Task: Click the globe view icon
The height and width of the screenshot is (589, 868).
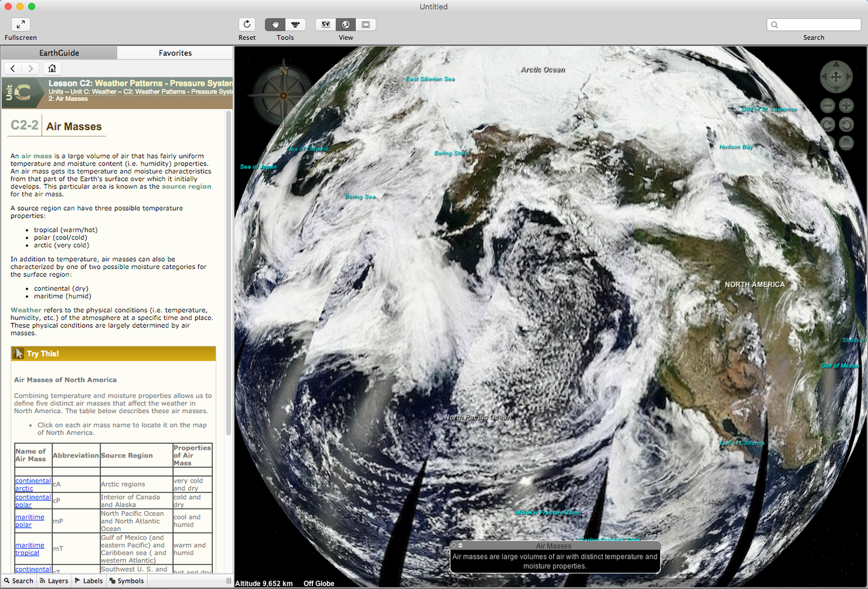Action: tap(346, 25)
